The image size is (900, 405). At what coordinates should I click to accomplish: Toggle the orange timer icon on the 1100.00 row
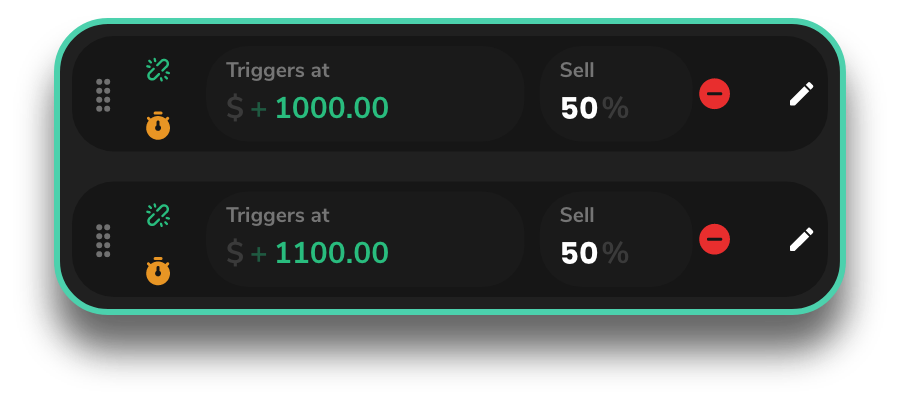tap(158, 271)
